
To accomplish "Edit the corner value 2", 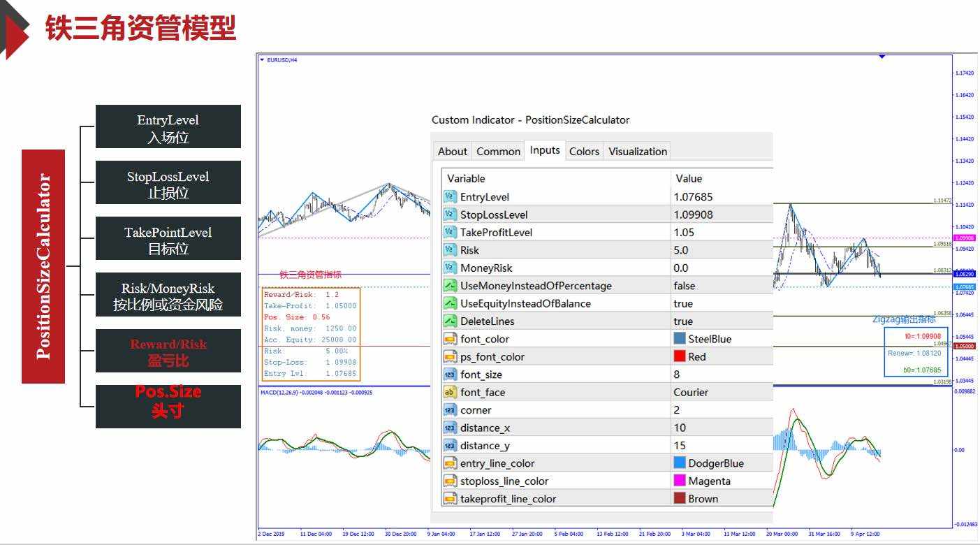I will pos(722,410).
